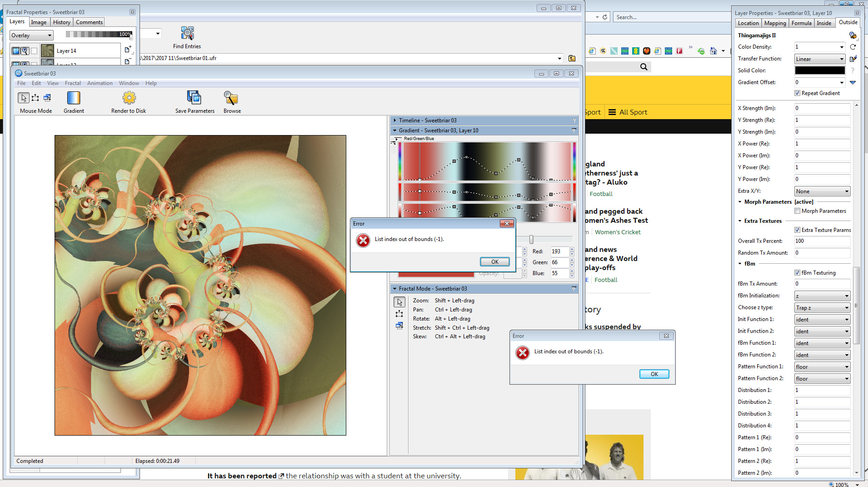
Task: Open Transfer Function Linear dropdown
Action: click(819, 59)
